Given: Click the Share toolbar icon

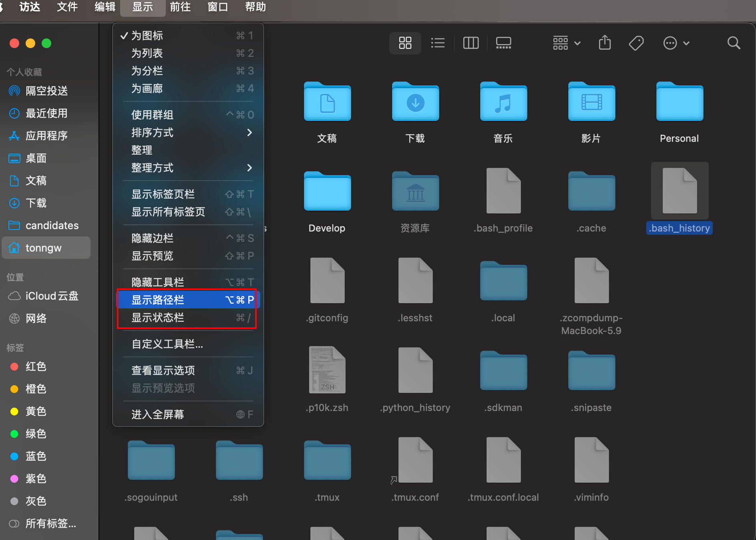Looking at the screenshot, I should click(x=605, y=43).
